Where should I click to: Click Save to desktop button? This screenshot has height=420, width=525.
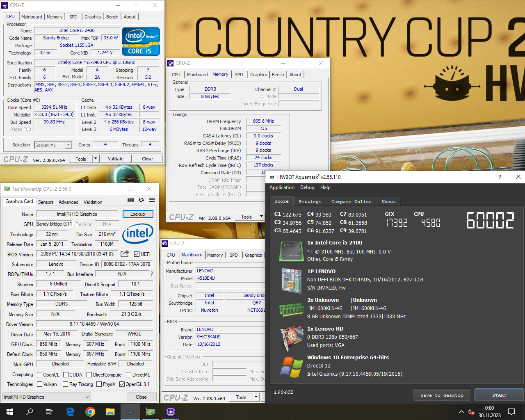pyautogui.click(x=442, y=395)
